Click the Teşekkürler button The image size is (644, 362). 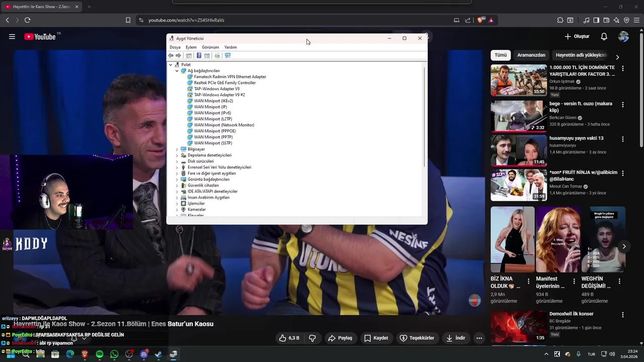[x=417, y=338]
